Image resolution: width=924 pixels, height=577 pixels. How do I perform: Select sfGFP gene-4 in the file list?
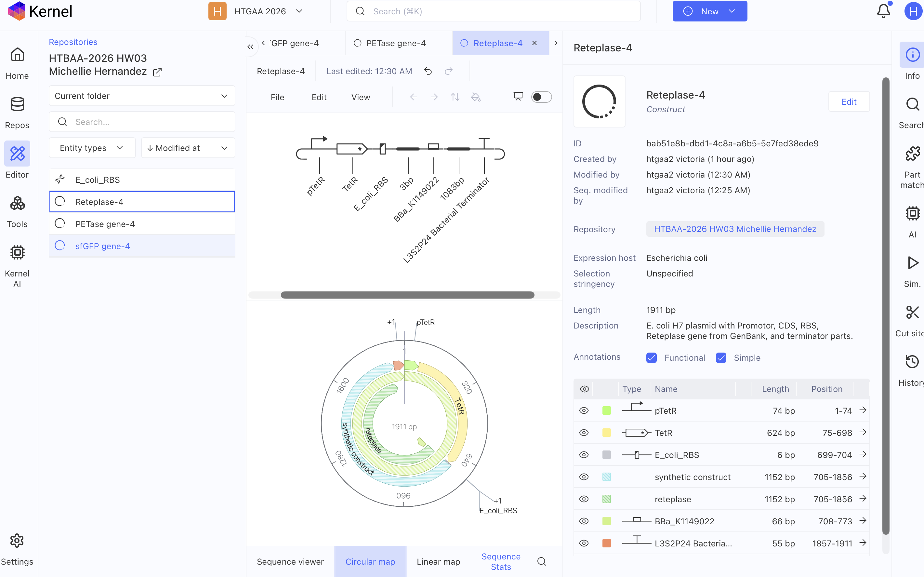pyautogui.click(x=142, y=246)
